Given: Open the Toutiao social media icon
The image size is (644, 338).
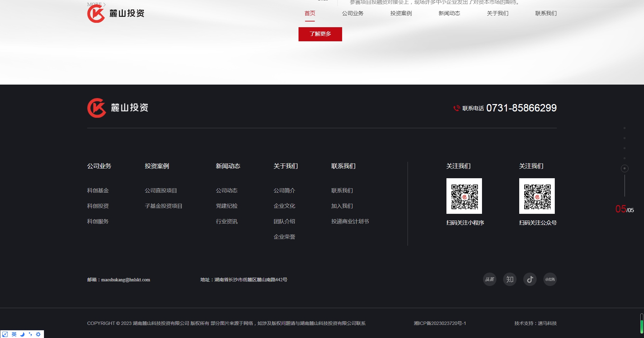Looking at the screenshot, I should pos(489,279).
